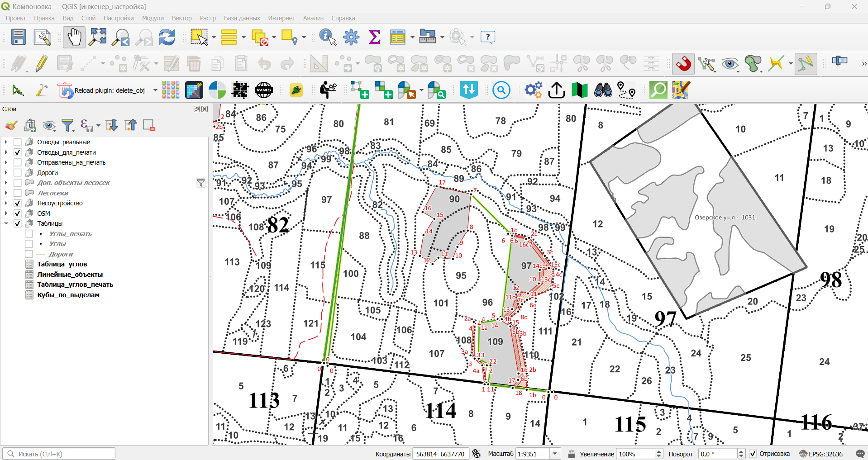
Task: Click the Искать locator search field
Action: 59,454
